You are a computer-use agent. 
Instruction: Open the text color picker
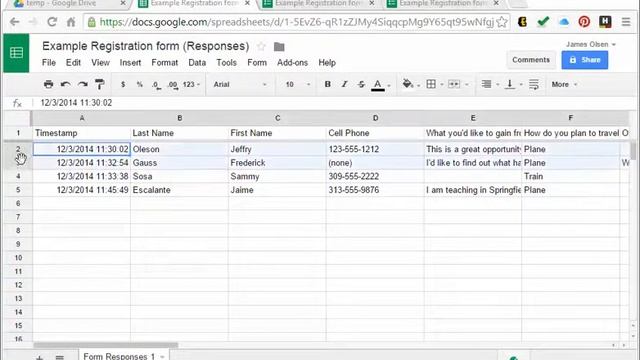coord(378,85)
